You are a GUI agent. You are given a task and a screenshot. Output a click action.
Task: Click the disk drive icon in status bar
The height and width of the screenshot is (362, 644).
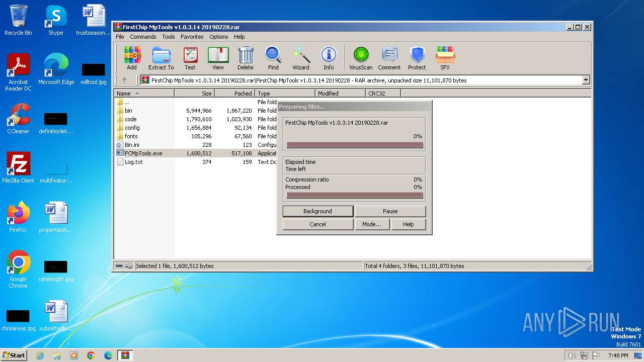coord(119,266)
